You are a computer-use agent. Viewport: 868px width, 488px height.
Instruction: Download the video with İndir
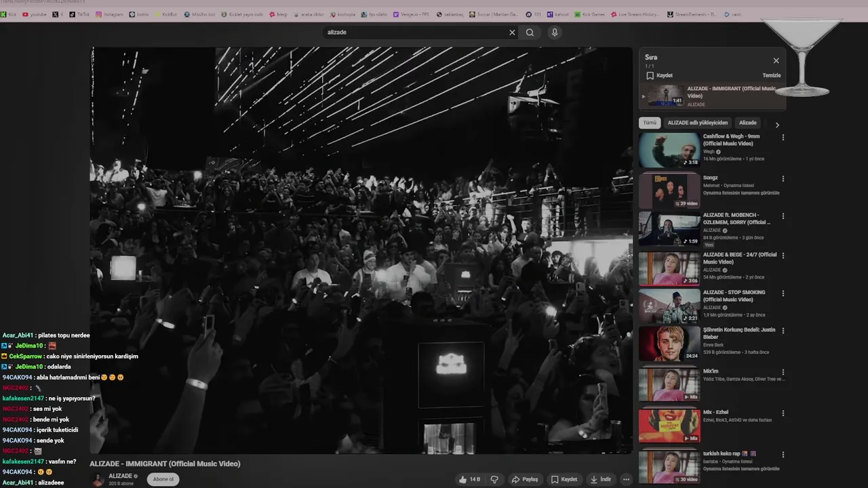coord(600,479)
